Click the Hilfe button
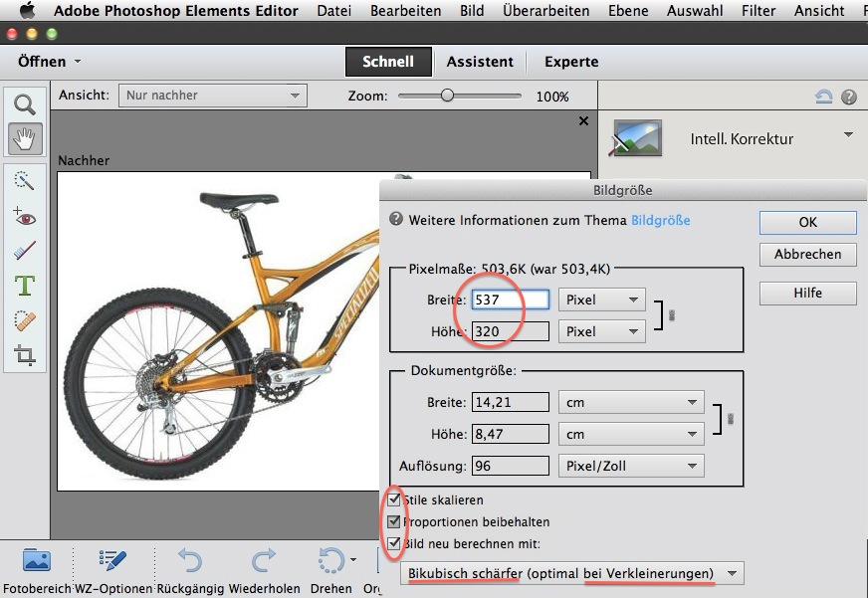 [x=807, y=294]
